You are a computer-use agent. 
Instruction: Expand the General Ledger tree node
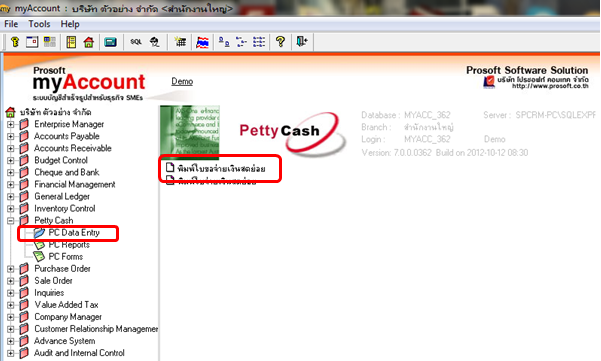[11, 197]
